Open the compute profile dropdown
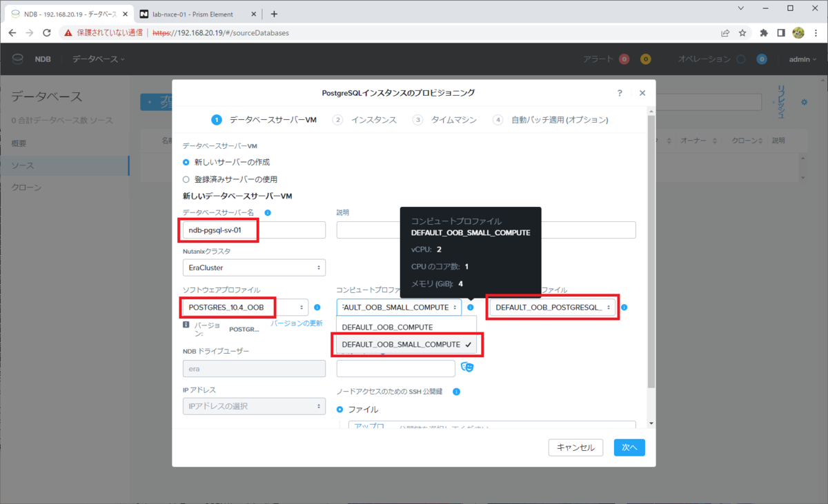 (399, 308)
